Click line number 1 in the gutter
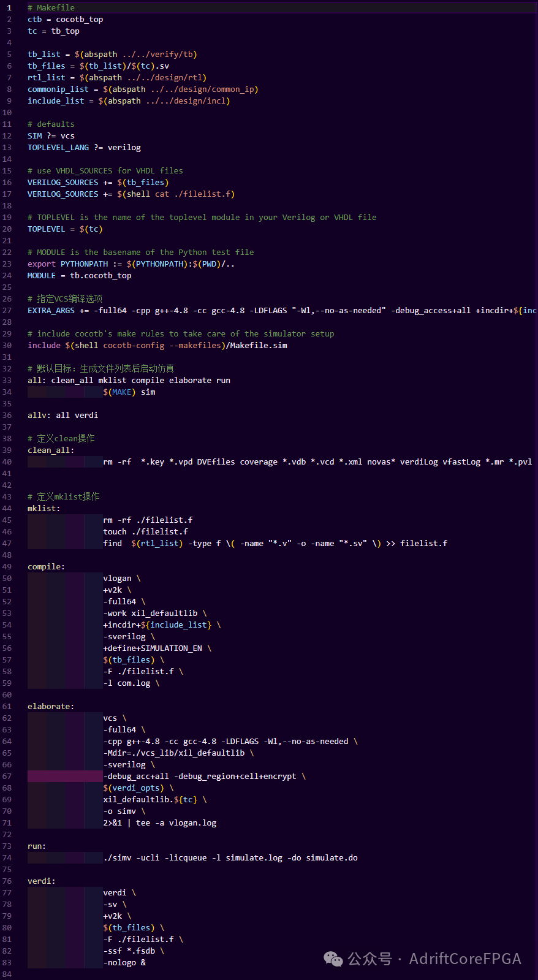538x980 pixels. [x=9, y=8]
